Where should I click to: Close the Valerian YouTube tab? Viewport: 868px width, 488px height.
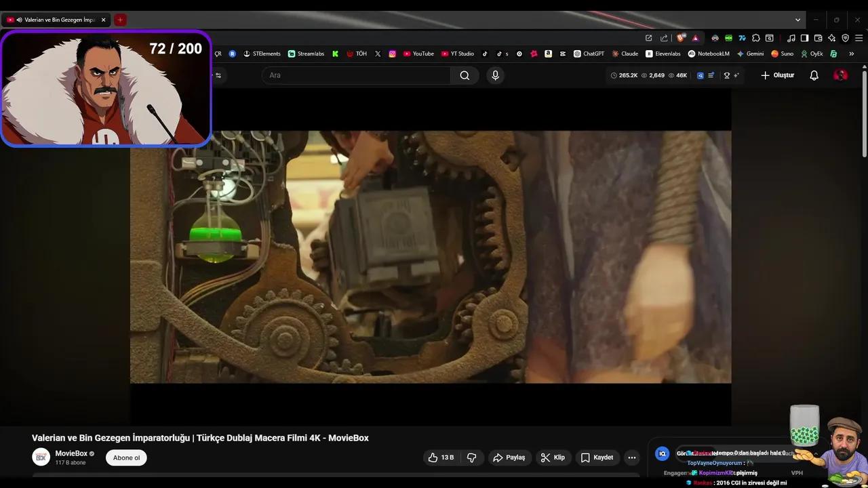tap(103, 20)
